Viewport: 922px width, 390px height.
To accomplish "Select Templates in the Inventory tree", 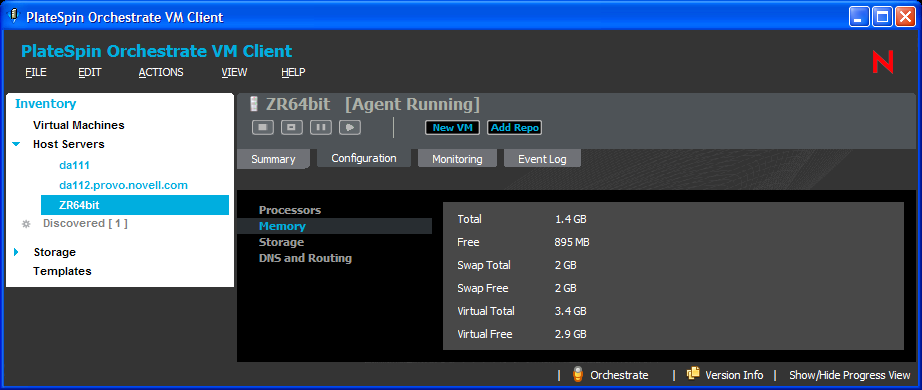I will pos(62,271).
